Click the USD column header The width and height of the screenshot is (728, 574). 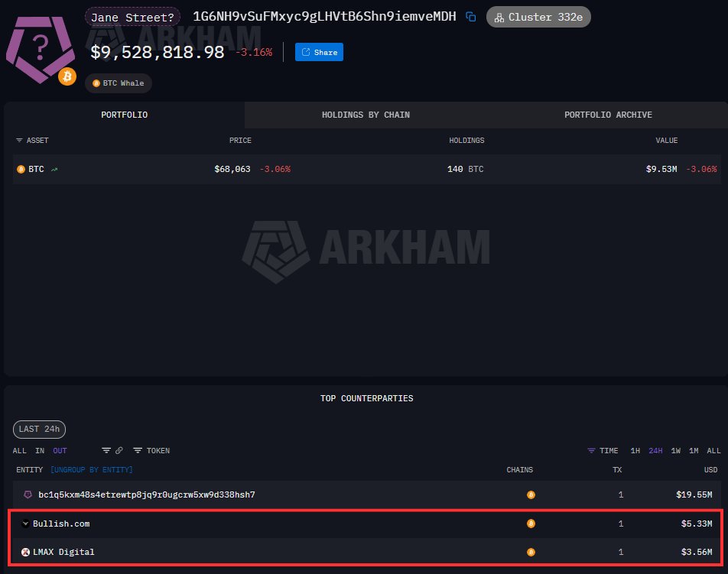click(710, 469)
